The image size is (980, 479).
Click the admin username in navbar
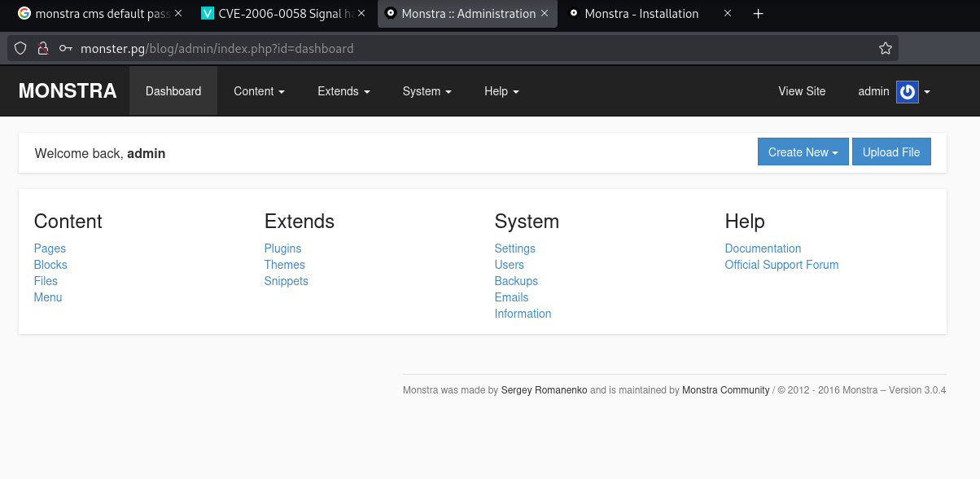(x=873, y=91)
